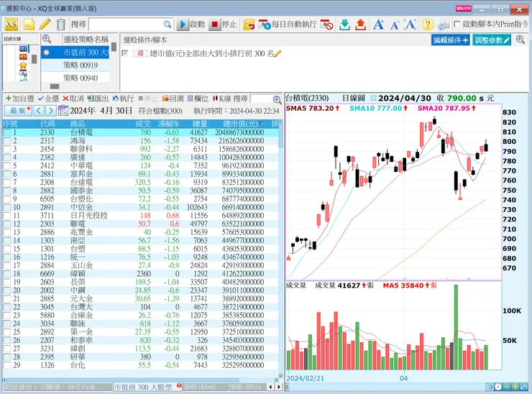
Task: Select 策略 00940 in the strategy list
Action: tap(75, 78)
